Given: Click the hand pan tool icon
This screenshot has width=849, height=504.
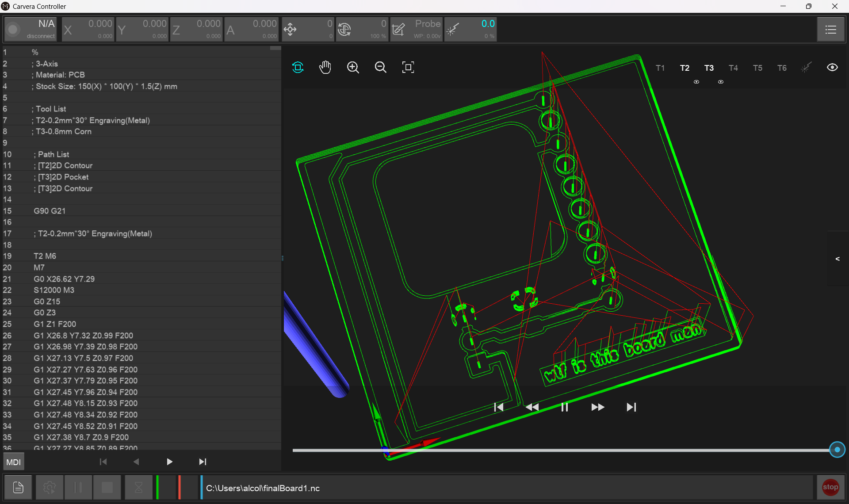Looking at the screenshot, I should coord(325,67).
